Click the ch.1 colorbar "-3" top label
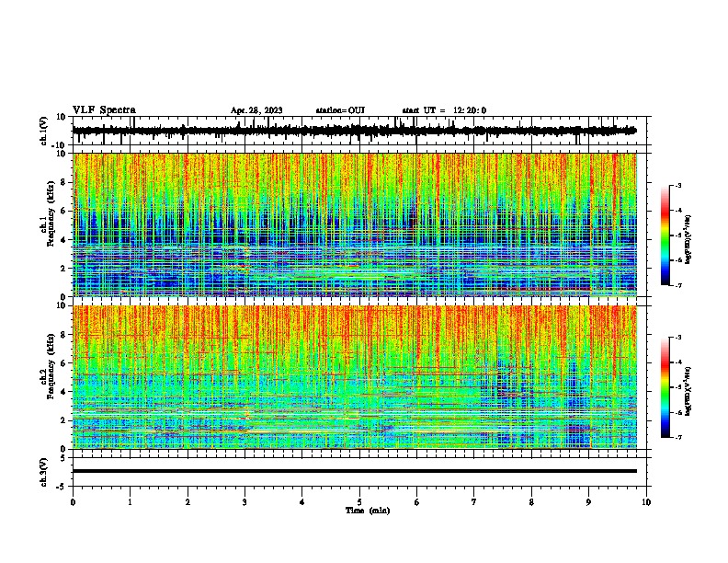 [677, 185]
